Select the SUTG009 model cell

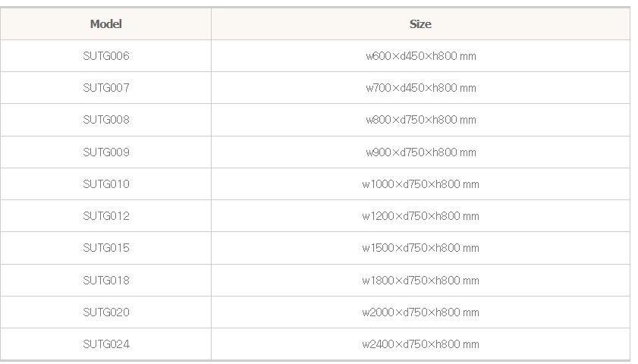106,152
